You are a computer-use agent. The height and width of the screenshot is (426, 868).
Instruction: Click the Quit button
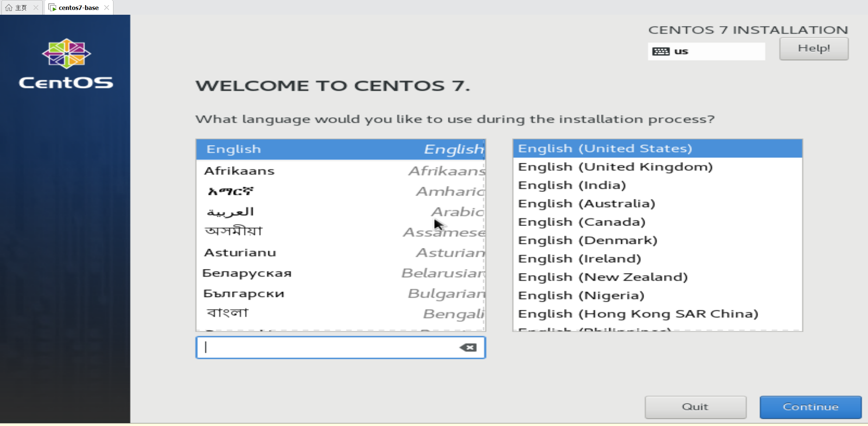click(695, 407)
